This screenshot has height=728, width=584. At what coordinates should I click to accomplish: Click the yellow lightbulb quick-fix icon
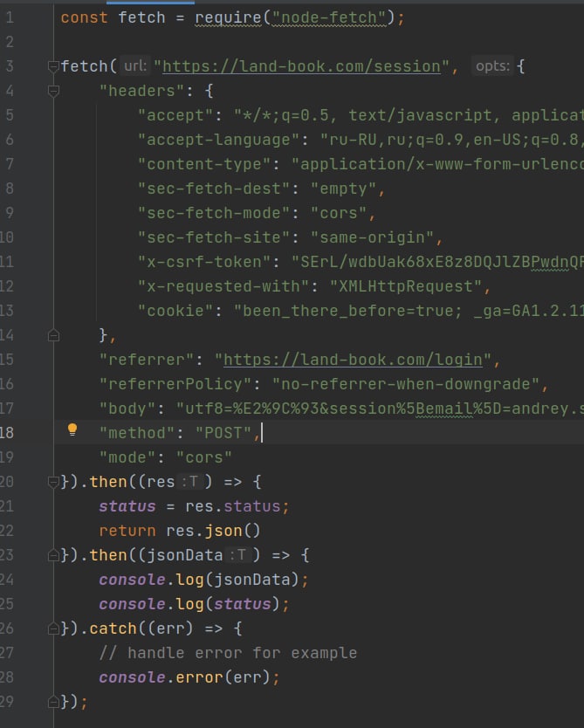[72, 430]
